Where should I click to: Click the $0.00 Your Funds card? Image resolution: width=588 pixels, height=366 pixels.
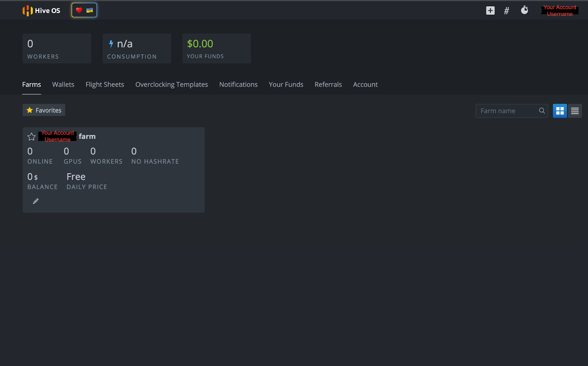216,49
